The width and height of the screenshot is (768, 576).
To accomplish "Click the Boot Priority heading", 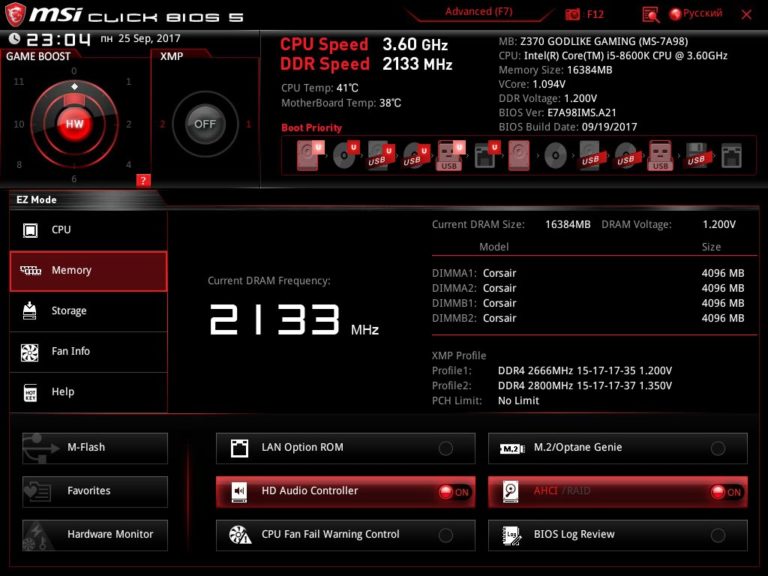I will coord(312,128).
